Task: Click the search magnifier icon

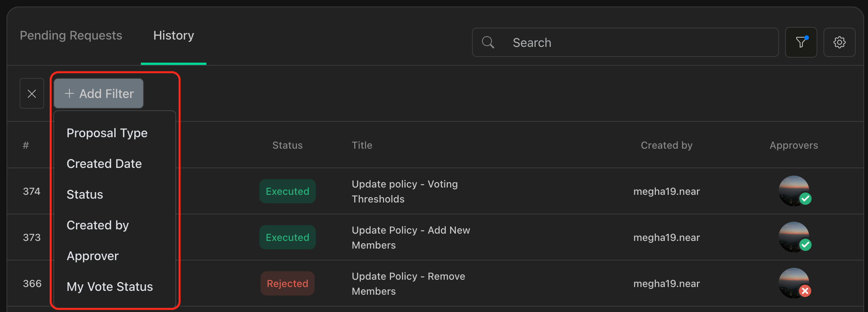Action: tap(488, 42)
